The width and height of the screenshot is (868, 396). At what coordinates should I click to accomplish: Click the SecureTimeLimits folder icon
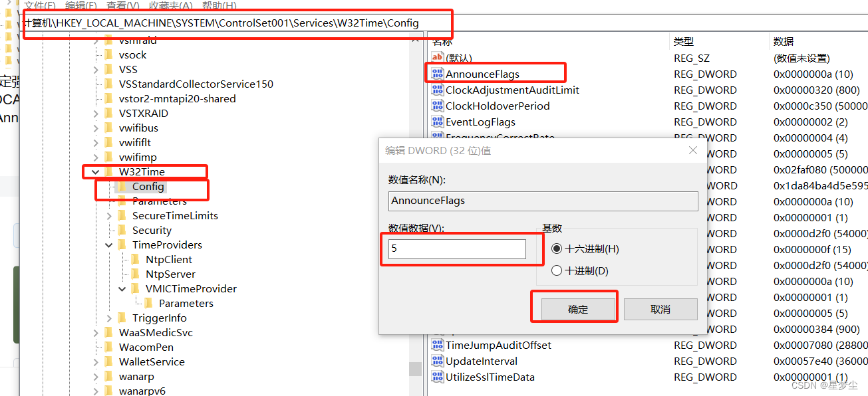click(122, 215)
